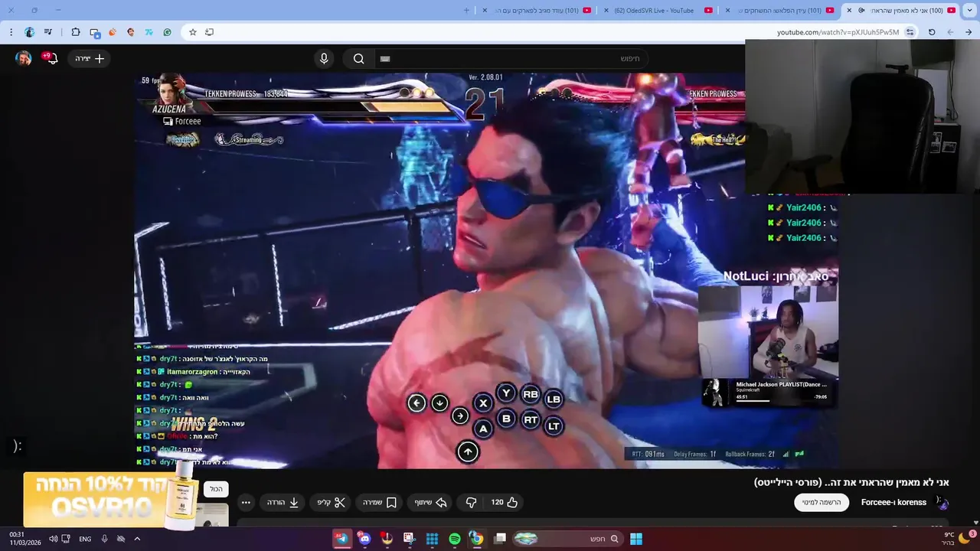
Task: Click the YouTube URL in address bar
Action: [x=838, y=32]
